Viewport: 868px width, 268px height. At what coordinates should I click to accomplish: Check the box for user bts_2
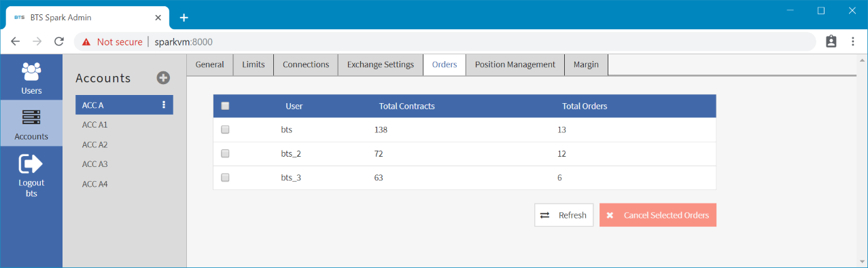coord(226,153)
